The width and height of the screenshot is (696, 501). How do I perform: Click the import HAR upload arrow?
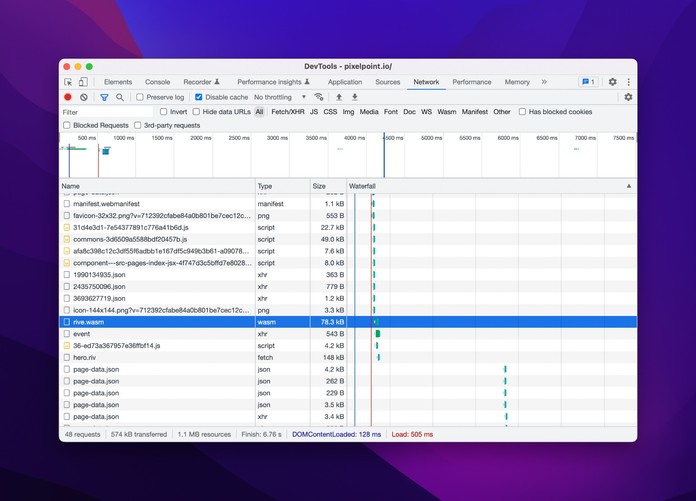339,97
